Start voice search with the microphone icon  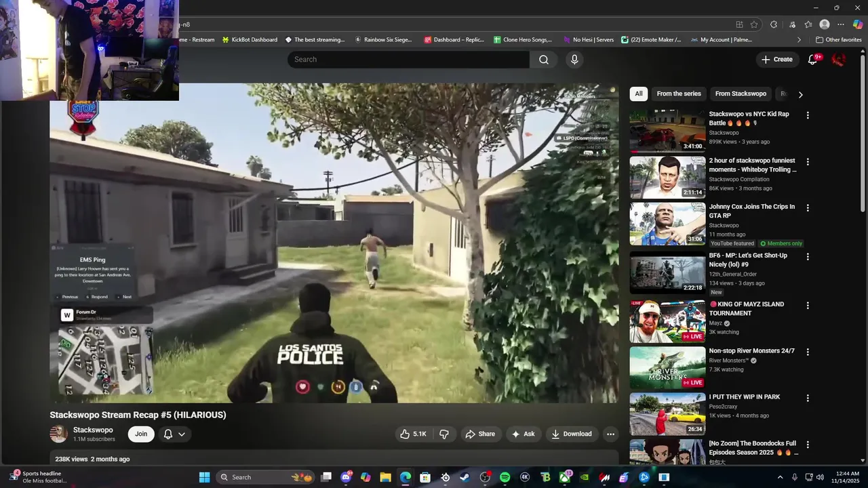(x=574, y=60)
